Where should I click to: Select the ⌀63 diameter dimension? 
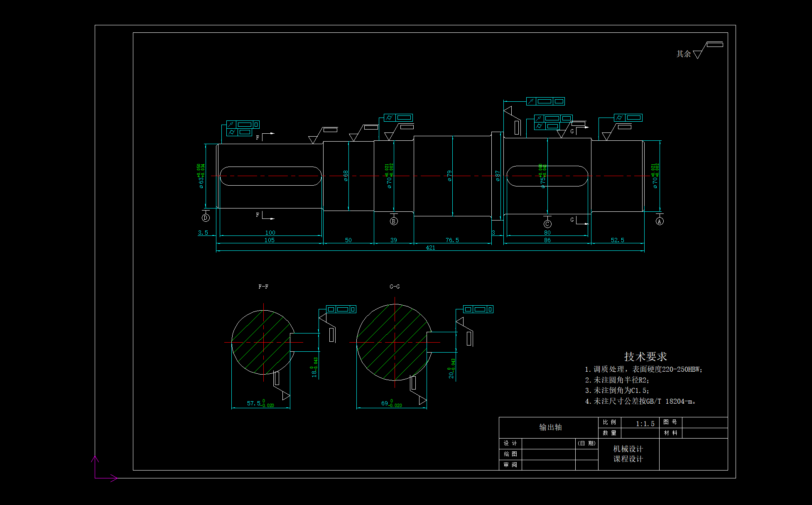(201, 176)
